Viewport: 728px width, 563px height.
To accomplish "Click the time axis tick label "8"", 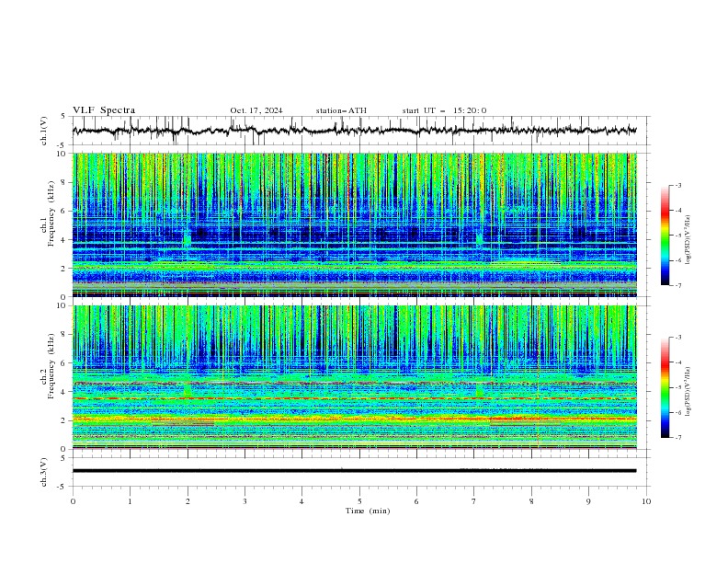I will tap(531, 501).
